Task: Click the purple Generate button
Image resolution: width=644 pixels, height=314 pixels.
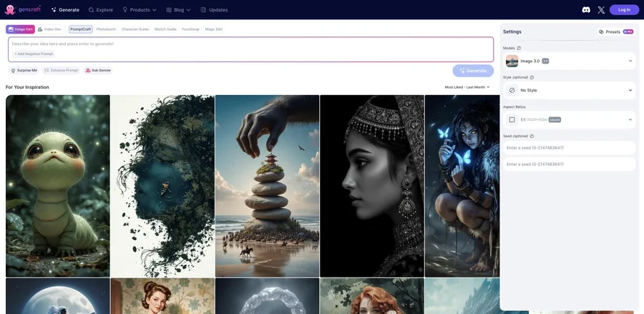Action: pyautogui.click(x=473, y=71)
